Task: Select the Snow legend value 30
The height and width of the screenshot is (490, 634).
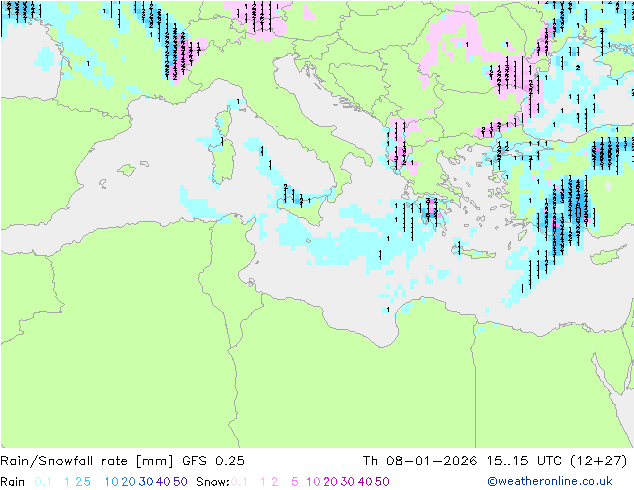Action: coord(348,482)
